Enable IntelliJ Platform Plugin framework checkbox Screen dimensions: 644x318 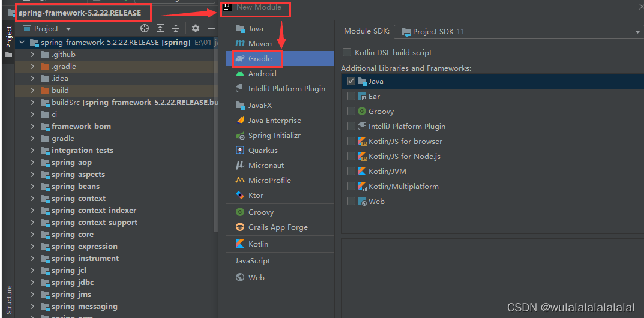click(x=351, y=127)
